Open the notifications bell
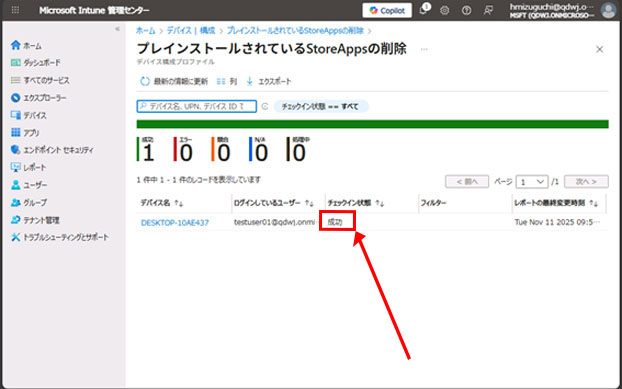Viewport: 622px width, 389px height. pyautogui.click(x=424, y=10)
